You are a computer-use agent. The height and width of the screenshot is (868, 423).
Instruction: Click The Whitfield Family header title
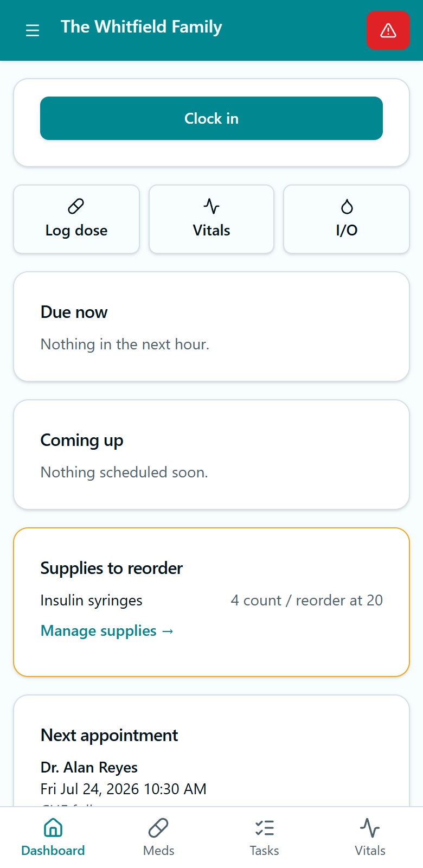click(142, 27)
